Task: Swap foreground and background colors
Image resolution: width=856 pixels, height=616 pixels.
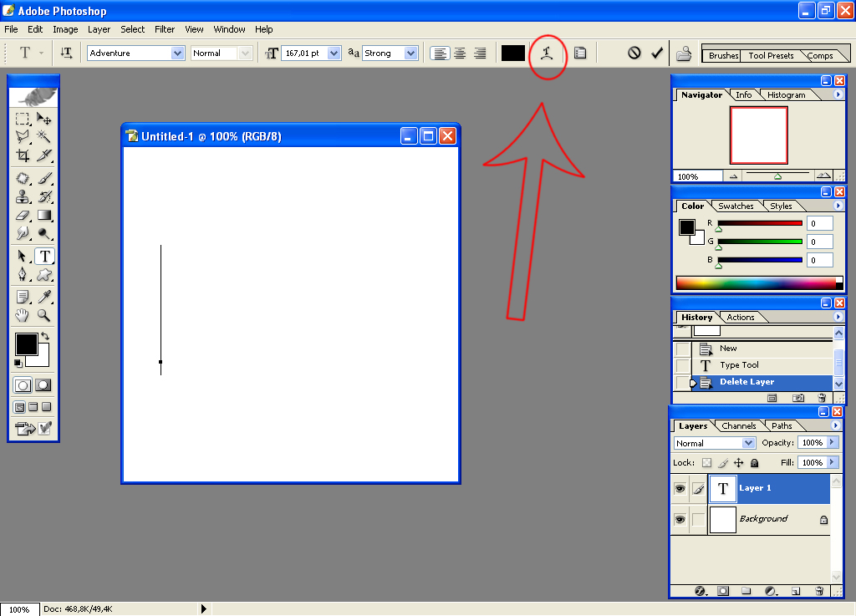Action: (45, 336)
